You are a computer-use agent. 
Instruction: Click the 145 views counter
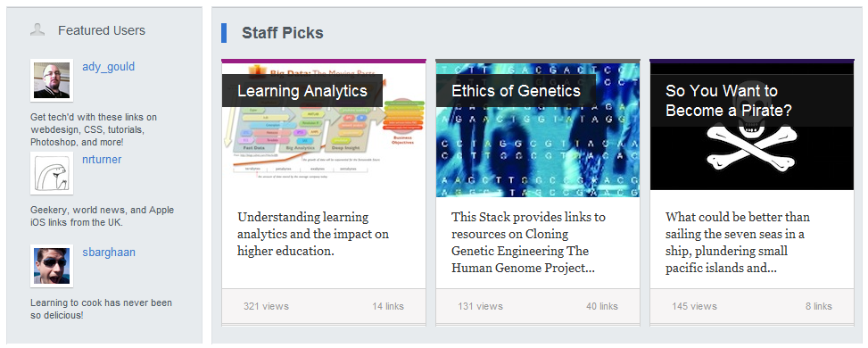(x=694, y=306)
